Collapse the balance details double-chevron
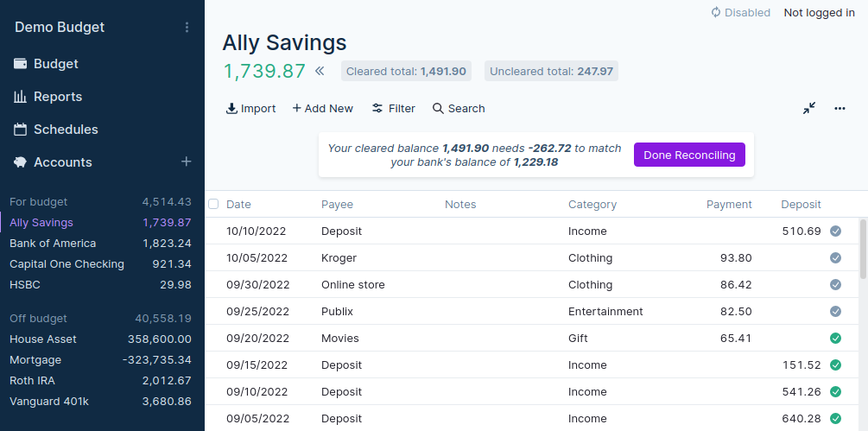The width and height of the screenshot is (868, 431). click(x=320, y=71)
